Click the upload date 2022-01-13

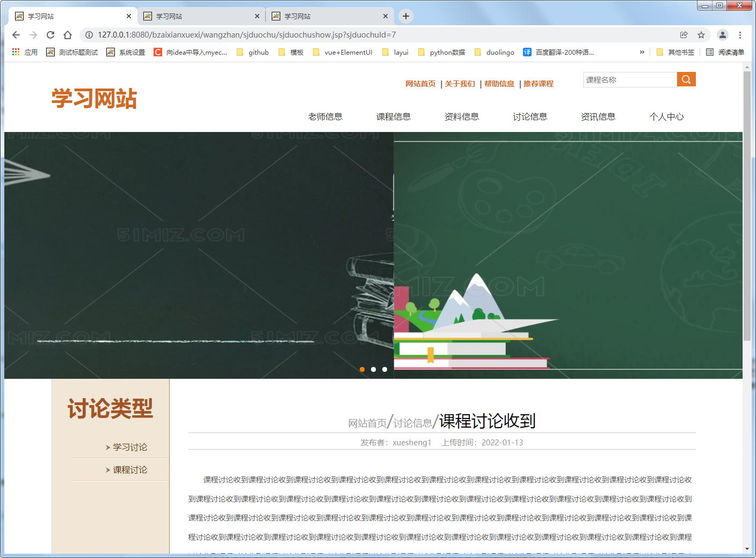tap(502, 443)
